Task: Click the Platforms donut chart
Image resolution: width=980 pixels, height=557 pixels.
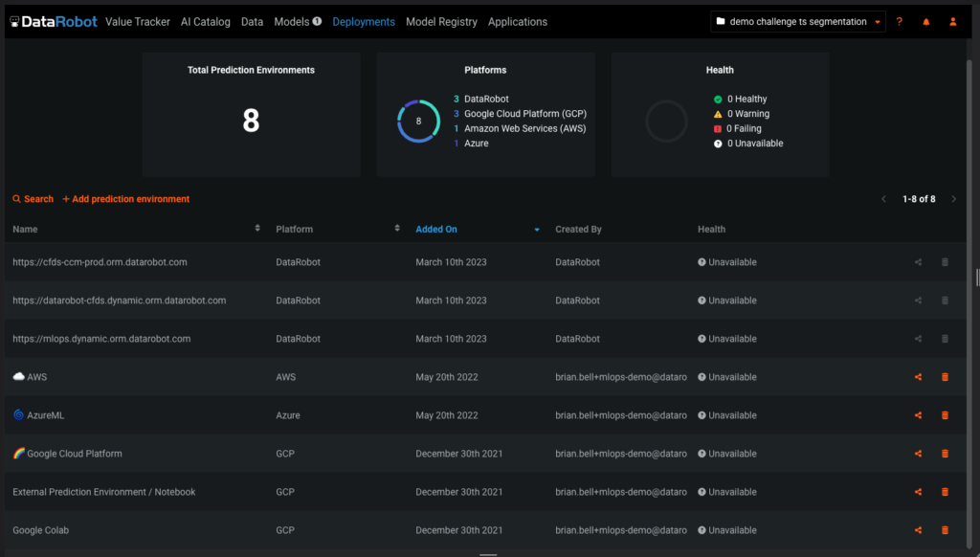Action: [419, 122]
